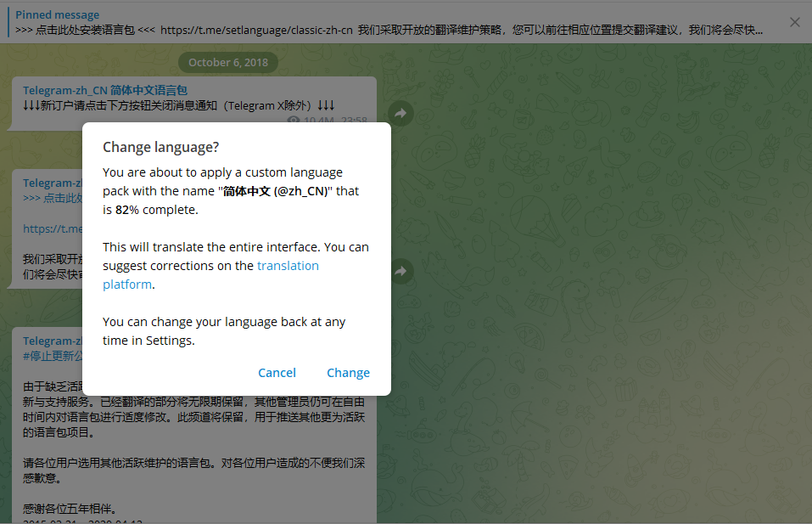Forward the 新订户 notification message via share arrow
This screenshot has height=524, width=812.
pyautogui.click(x=401, y=113)
